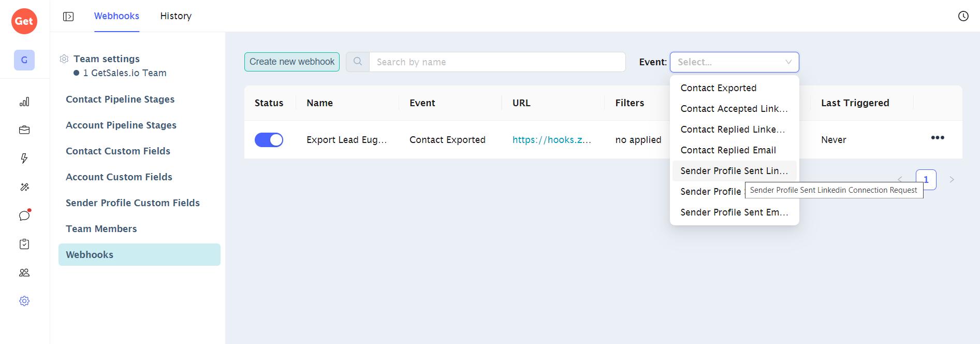Click the Search by name field

pos(497,62)
